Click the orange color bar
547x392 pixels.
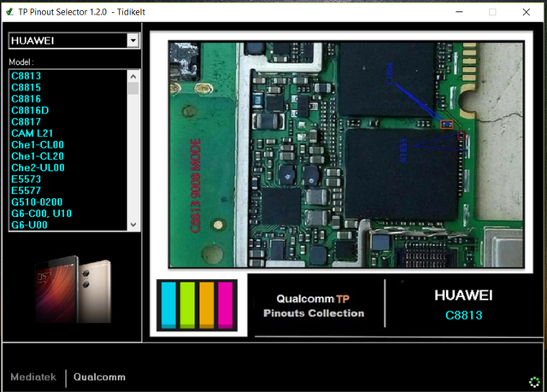click(x=207, y=305)
